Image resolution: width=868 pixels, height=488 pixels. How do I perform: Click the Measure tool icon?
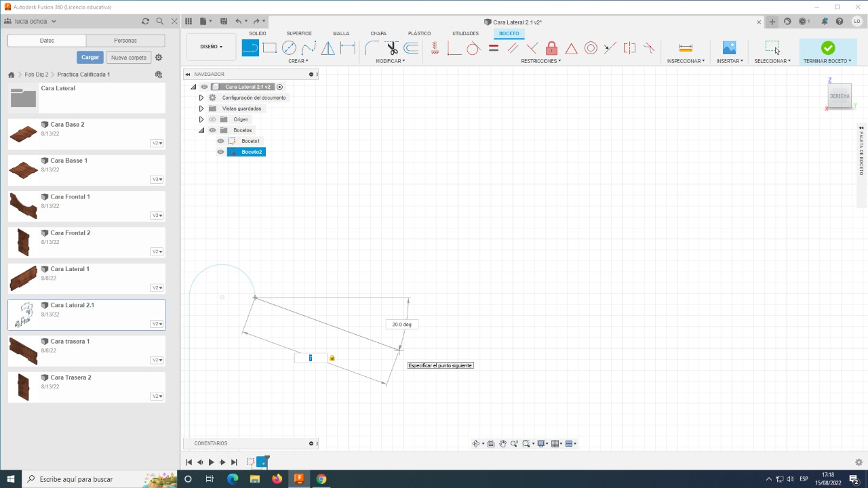pyautogui.click(x=686, y=48)
